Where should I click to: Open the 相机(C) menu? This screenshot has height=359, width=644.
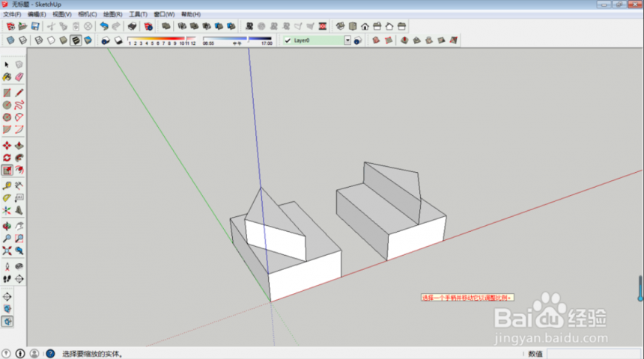click(x=88, y=14)
